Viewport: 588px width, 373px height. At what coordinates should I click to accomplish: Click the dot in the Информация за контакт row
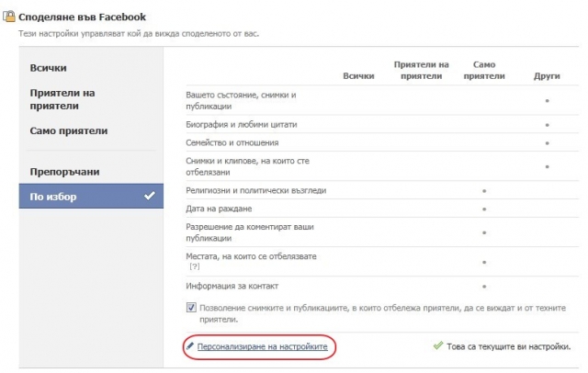484,287
